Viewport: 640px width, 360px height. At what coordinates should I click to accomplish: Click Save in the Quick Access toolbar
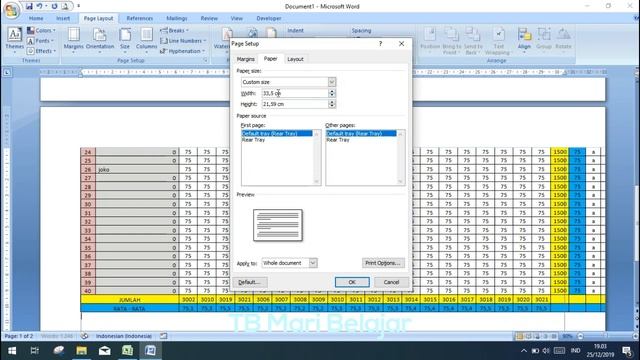point(29,6)
